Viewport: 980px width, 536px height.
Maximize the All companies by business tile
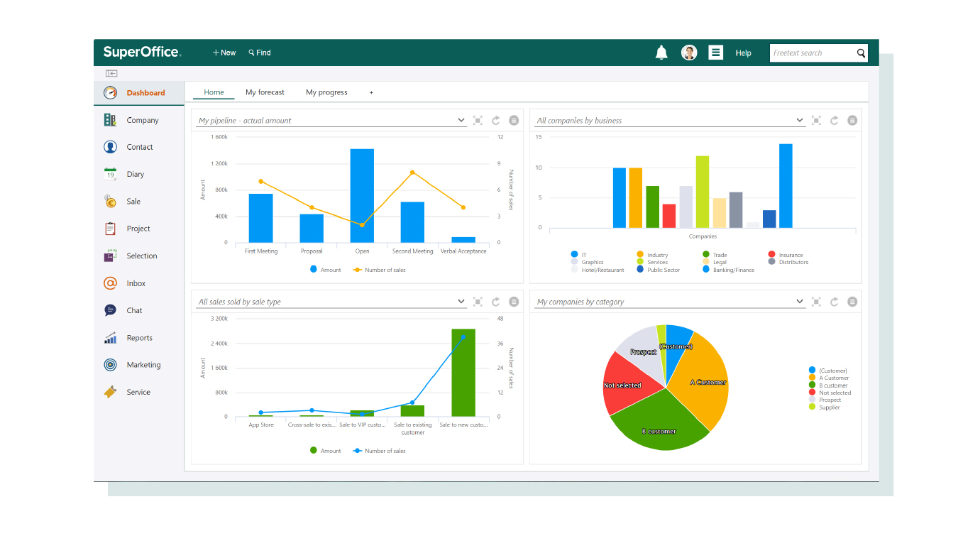click(816, 121)
